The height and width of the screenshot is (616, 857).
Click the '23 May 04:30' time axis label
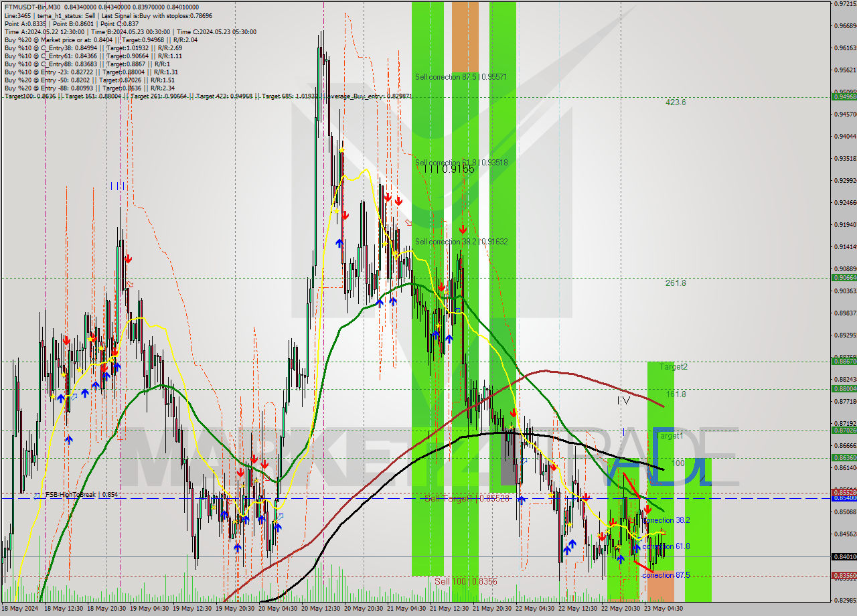663,609
